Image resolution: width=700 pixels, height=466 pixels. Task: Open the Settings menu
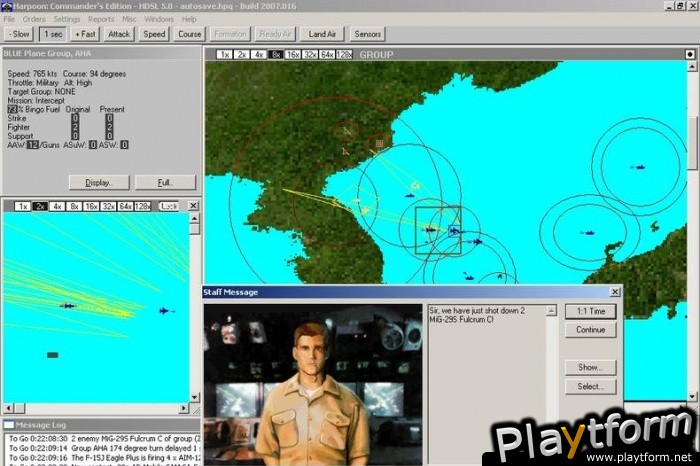click(x=67, y=19)
